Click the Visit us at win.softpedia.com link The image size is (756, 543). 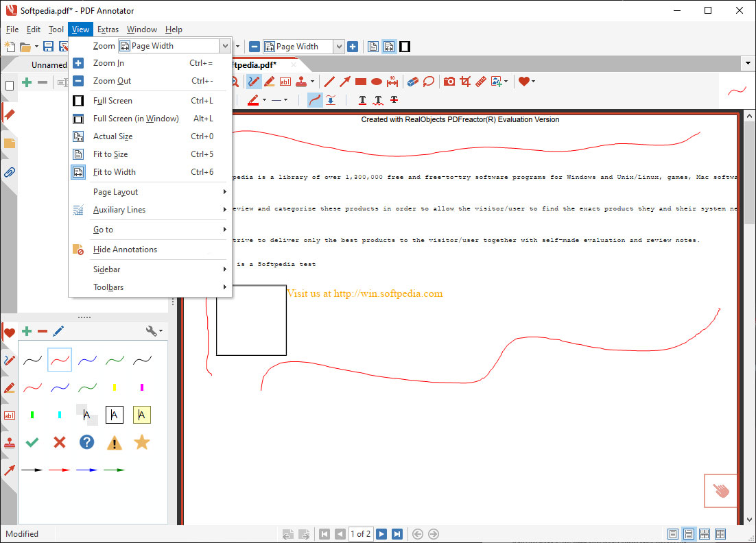coord(364,293)
